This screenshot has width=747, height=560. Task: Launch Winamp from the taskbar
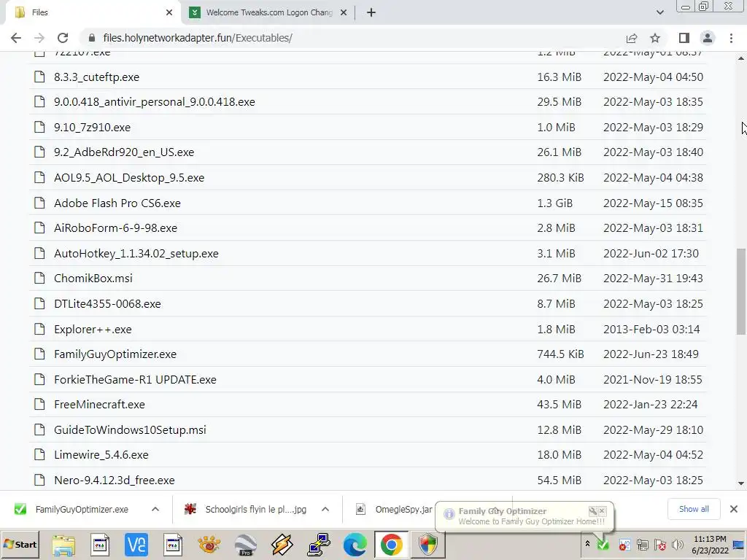coord(282,545)
